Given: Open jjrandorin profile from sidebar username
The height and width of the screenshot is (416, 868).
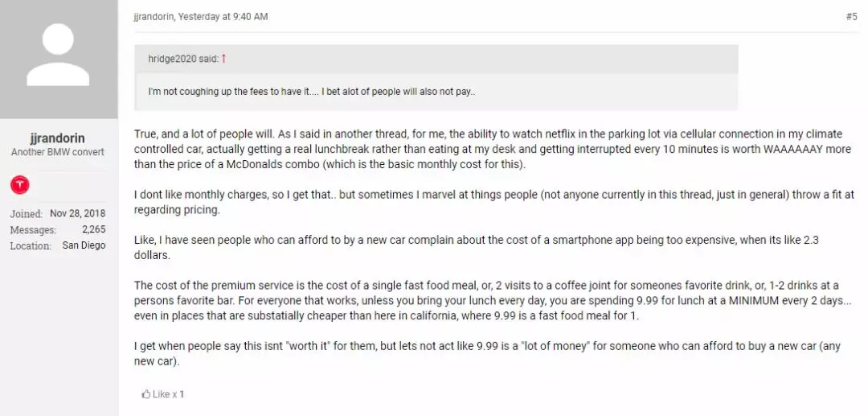Looking at the screenshot, I should point(59,138).
